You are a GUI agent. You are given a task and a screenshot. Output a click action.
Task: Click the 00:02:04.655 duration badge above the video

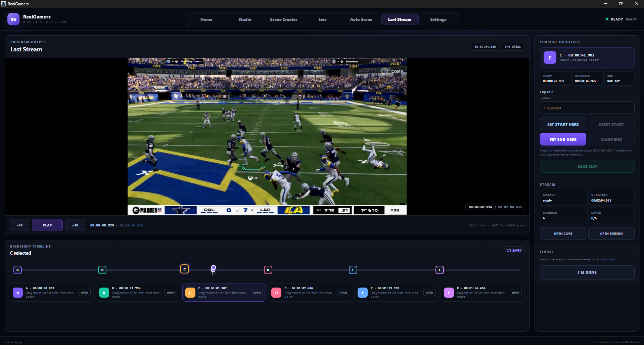[x=485, y=47]
